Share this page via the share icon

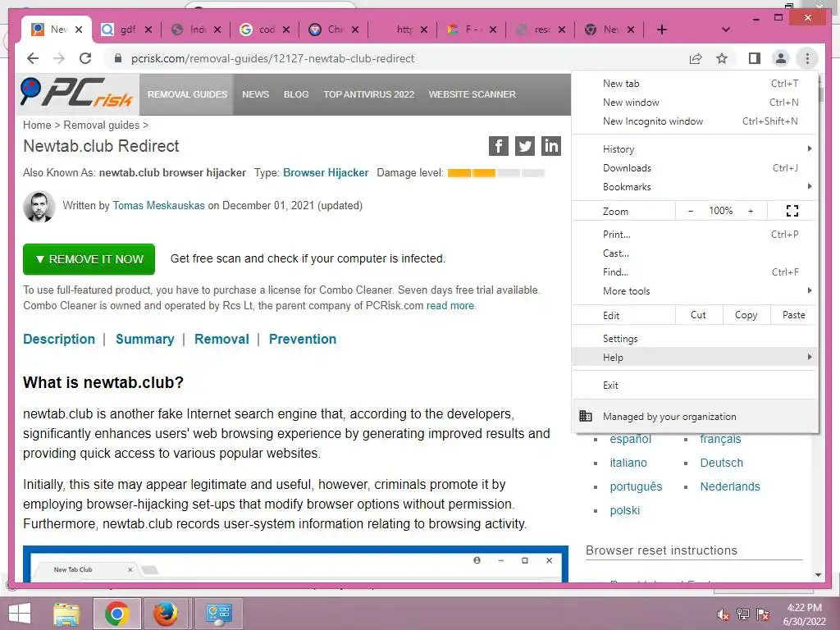[x=696, y=58]
